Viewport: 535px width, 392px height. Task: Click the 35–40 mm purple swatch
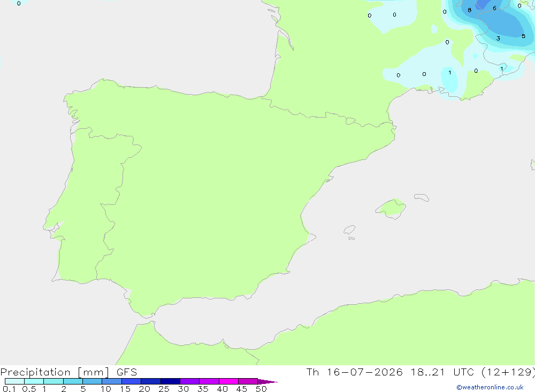click(x=209, y=381)
